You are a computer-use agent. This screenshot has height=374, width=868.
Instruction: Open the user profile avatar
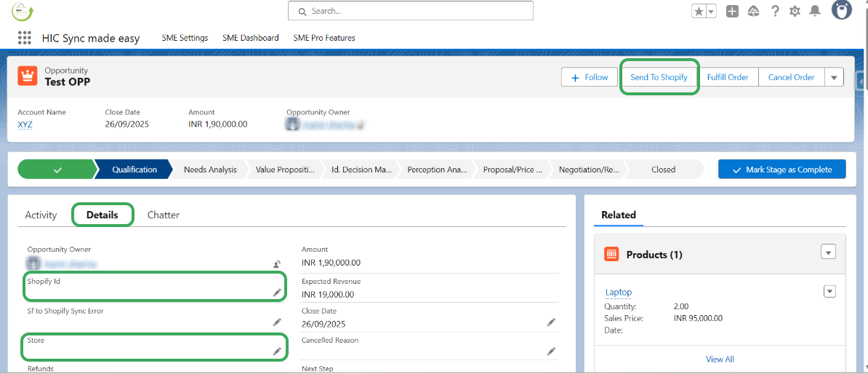point(842,10)
